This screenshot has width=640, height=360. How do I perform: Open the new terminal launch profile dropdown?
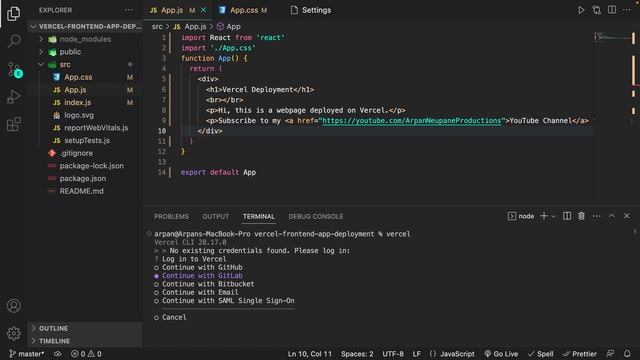tap(553, 216)
